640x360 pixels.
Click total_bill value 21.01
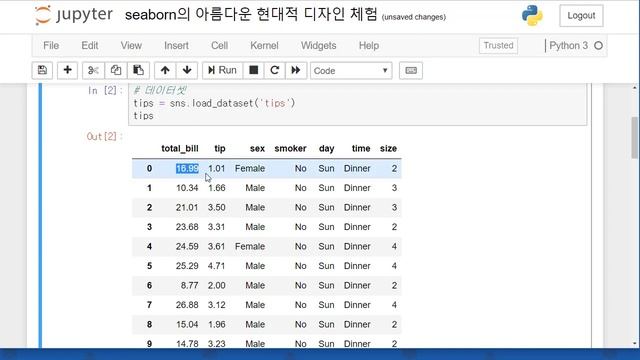(x=187, y=207)
